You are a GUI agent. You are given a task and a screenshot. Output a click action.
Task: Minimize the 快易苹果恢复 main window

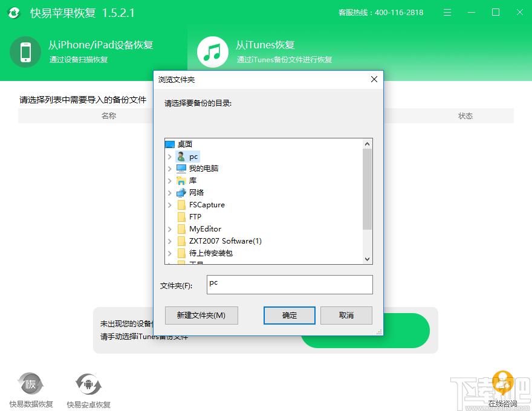pos(472,13)
